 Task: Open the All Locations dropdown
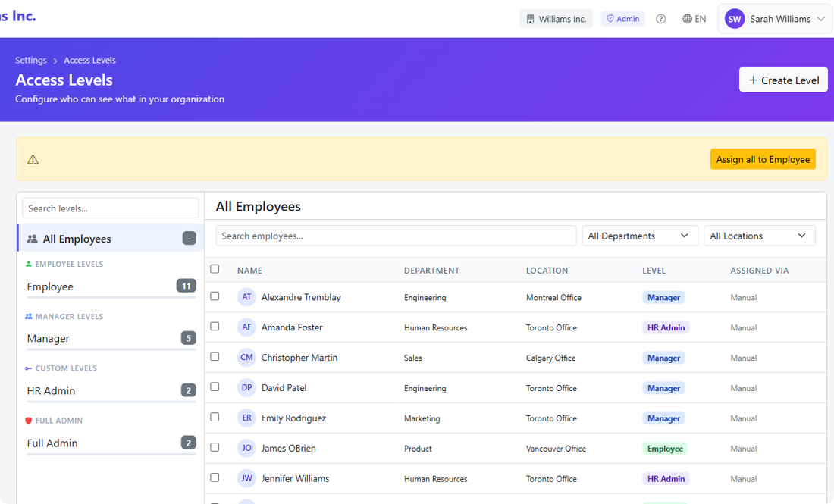(759, 235)
